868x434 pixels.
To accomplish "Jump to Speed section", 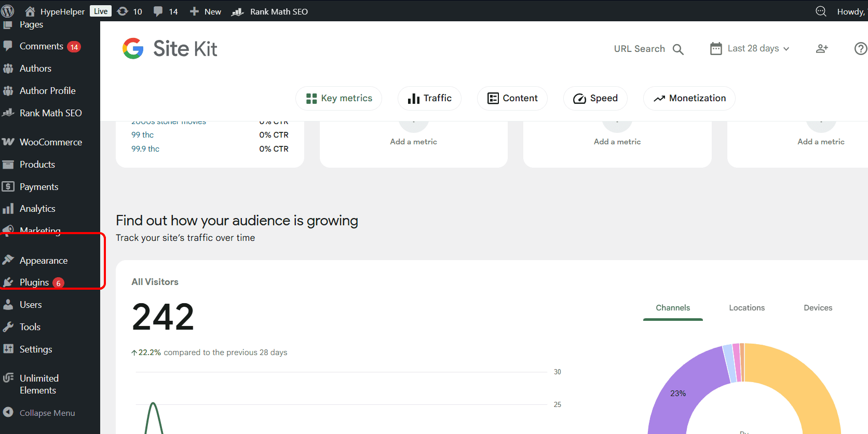I will tap(595, 98).
